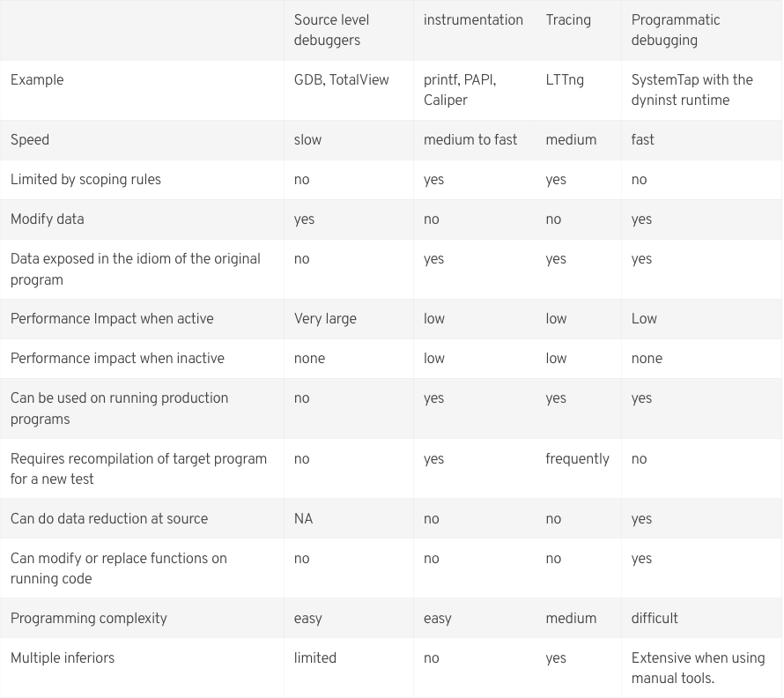Click the 'Limited by scoping rules' row label
784x698 pixels.
(85, 180)
